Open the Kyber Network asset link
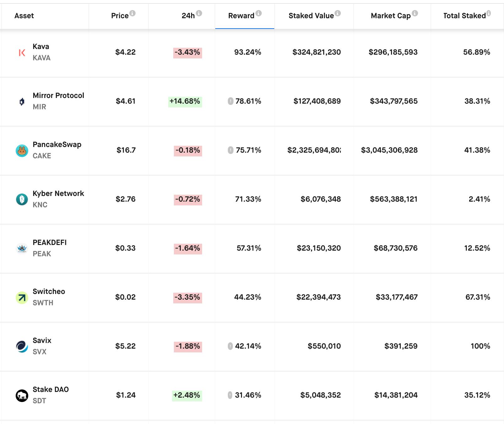Screen dimensions: 504x424 (x=58, y=193)
